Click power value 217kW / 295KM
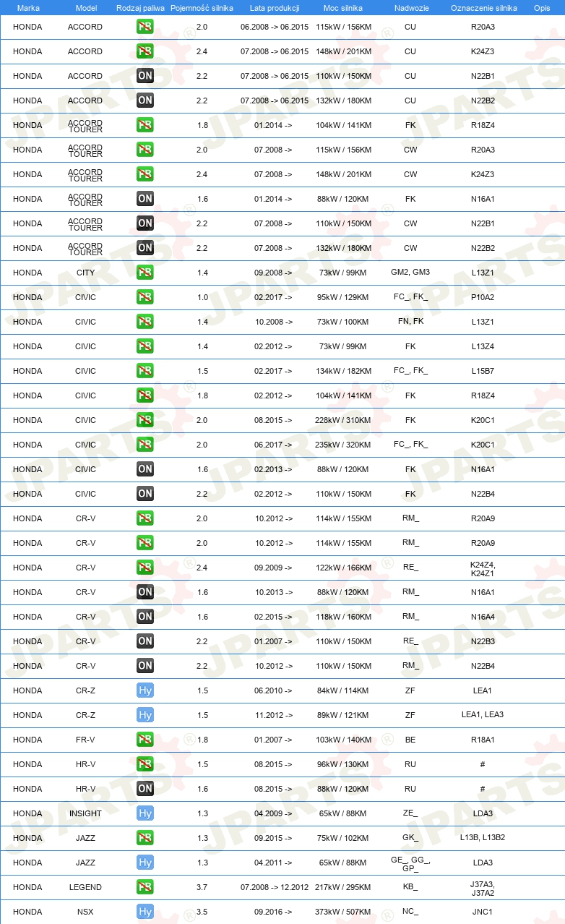Screen dimensions: 565x924 click(343, 887)
